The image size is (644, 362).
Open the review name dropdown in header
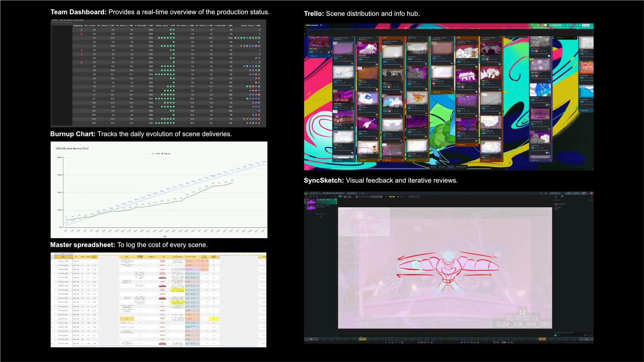(352, 193)
